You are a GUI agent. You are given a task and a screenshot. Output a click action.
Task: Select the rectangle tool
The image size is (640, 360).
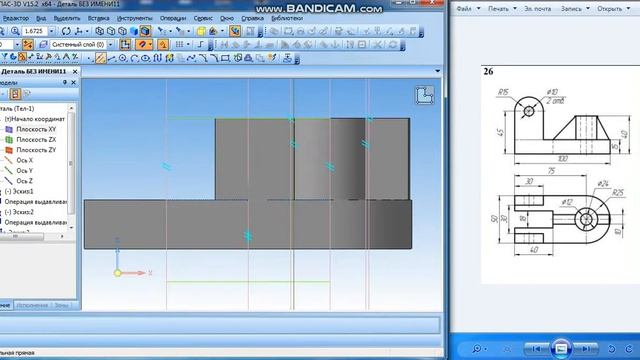click(225, 58)
